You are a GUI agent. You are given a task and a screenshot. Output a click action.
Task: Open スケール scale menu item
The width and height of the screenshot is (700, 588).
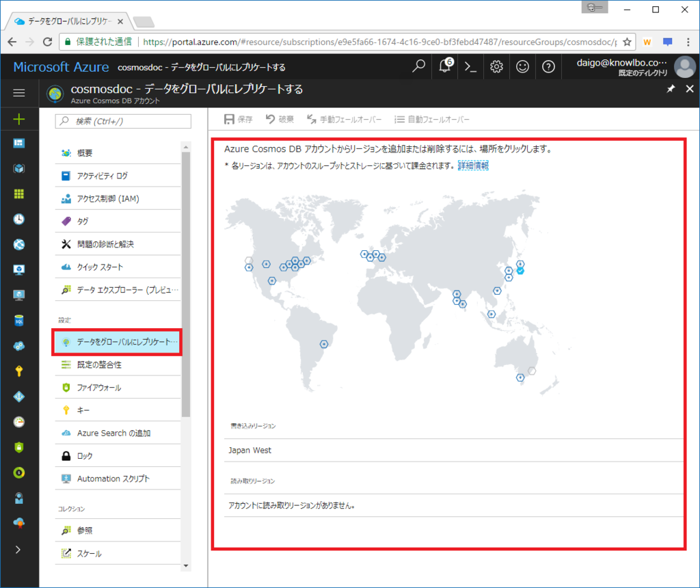tap(118, 554)
